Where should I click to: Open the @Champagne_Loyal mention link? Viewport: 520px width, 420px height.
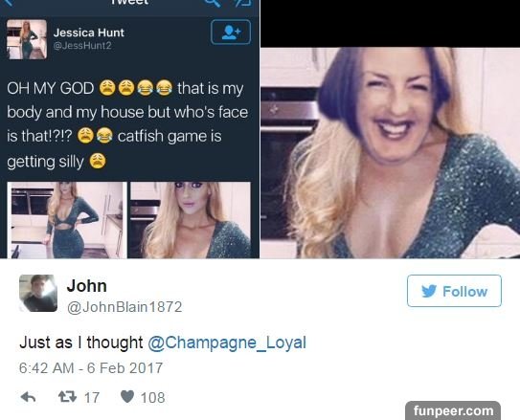(227, 343)
